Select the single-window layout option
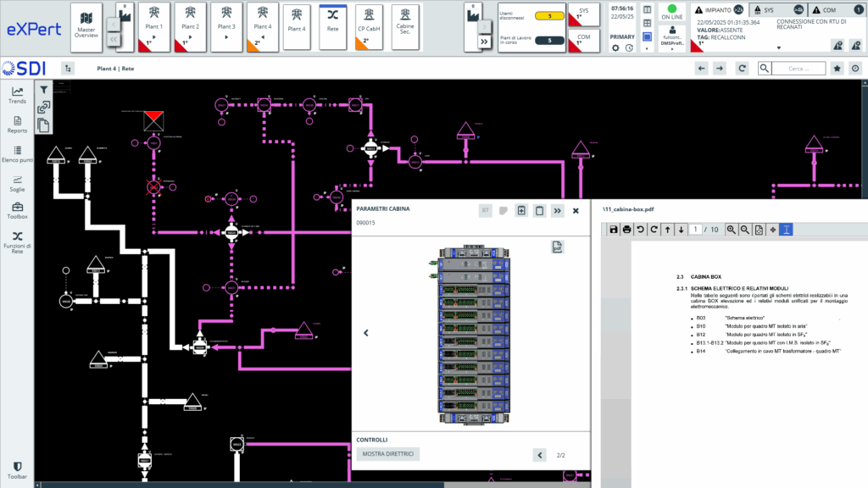 (647, 36)
